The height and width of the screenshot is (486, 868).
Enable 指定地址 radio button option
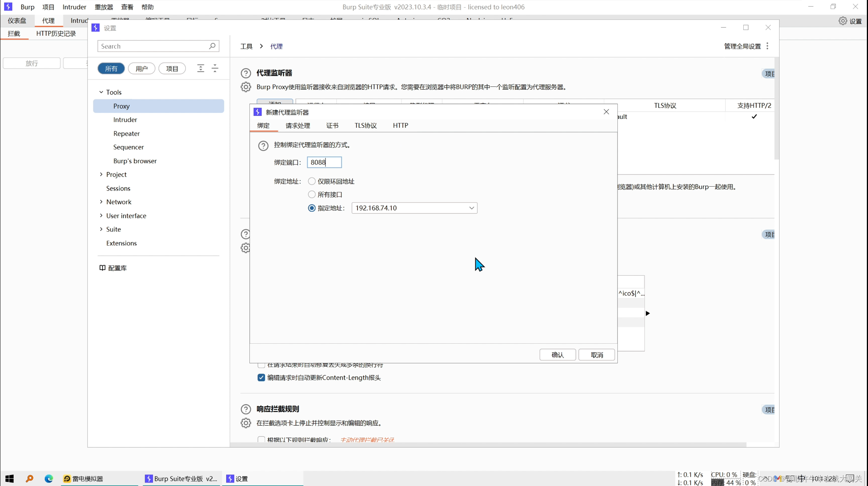(311, 207)
